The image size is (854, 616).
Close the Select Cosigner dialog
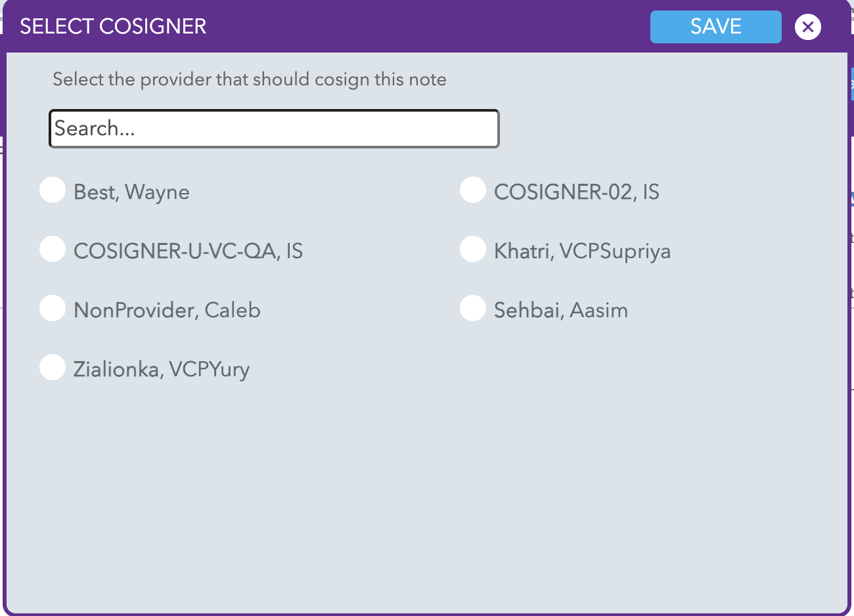[x=807, y=27]
